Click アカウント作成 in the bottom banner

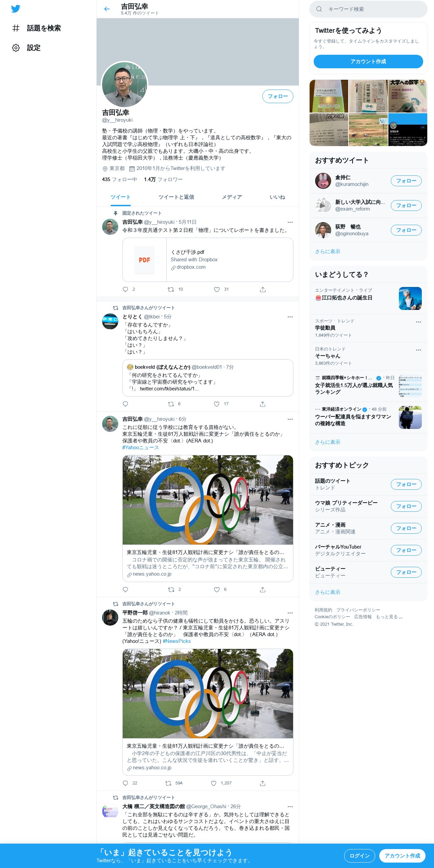point(402,856)
